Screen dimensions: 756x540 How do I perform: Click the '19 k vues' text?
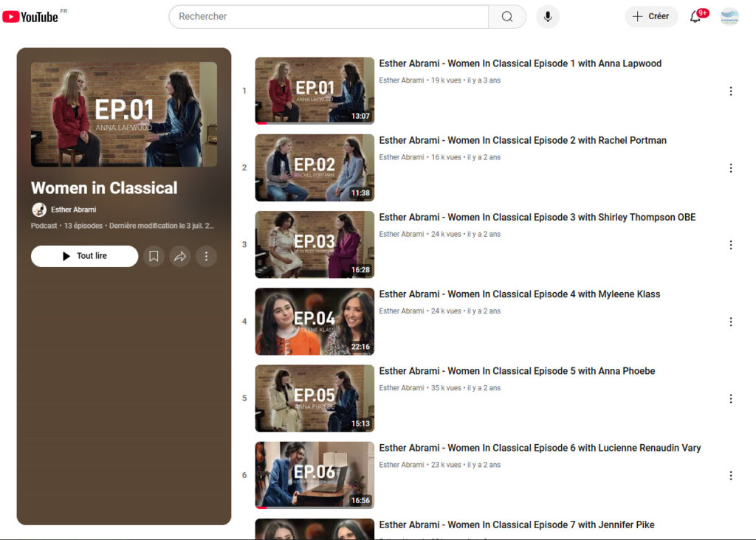(446, 80)
